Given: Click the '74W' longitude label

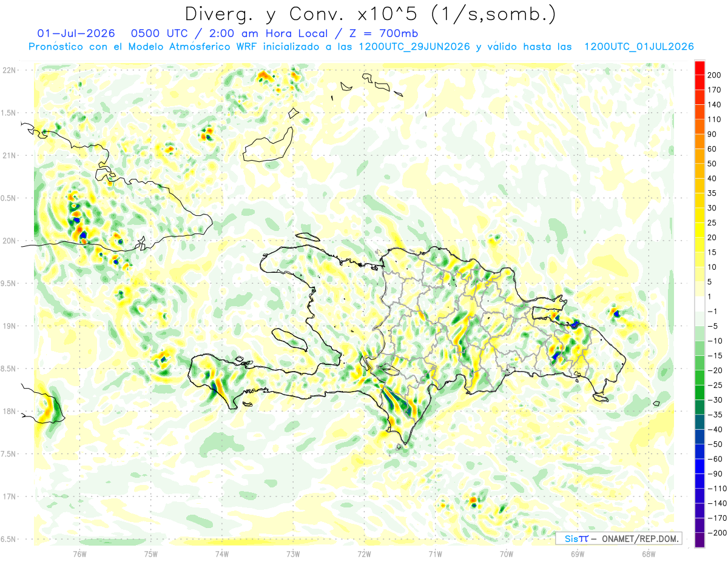Looking at the screenshot, I should pos(222,554).
